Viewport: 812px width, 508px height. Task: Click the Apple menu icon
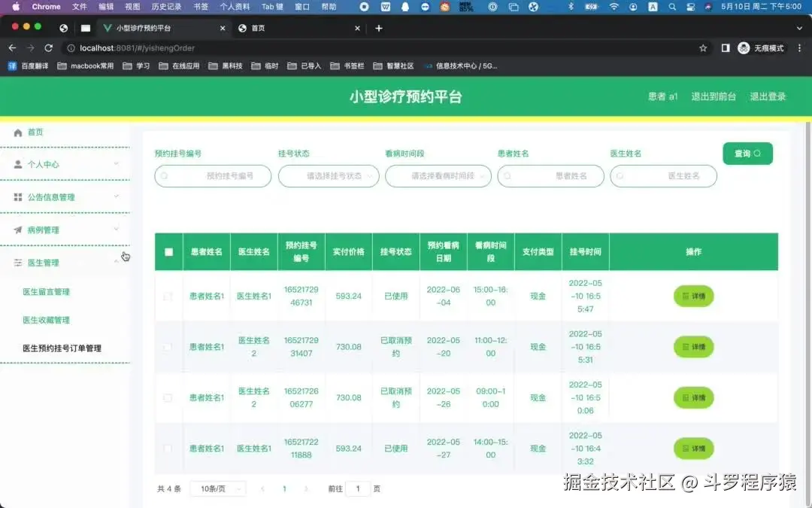coord(16,7)
